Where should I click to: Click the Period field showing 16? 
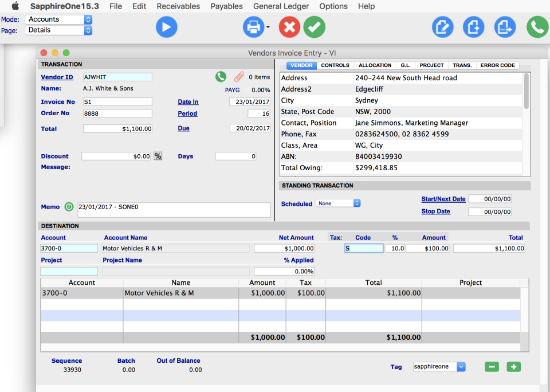(259, 113)
